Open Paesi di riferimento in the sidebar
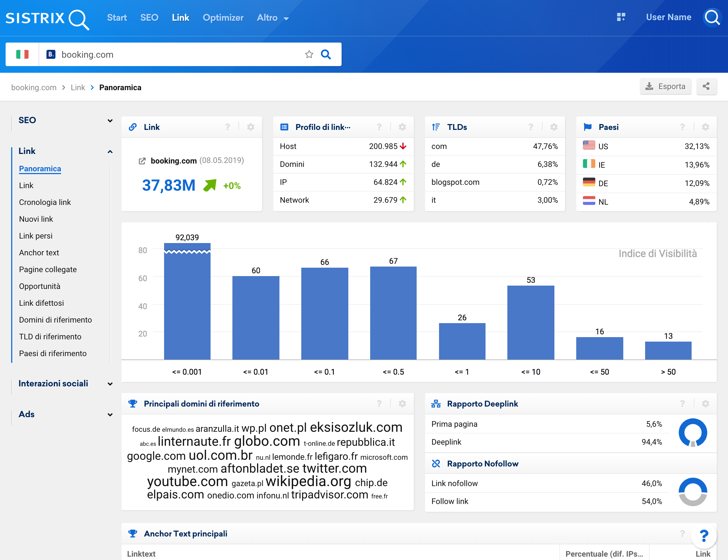728x560 pixels. [x=53, y=353]
